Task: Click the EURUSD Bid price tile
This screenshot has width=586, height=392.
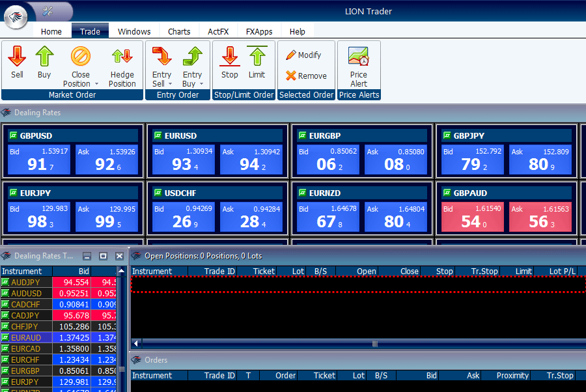Action: [x=184, y=160]
